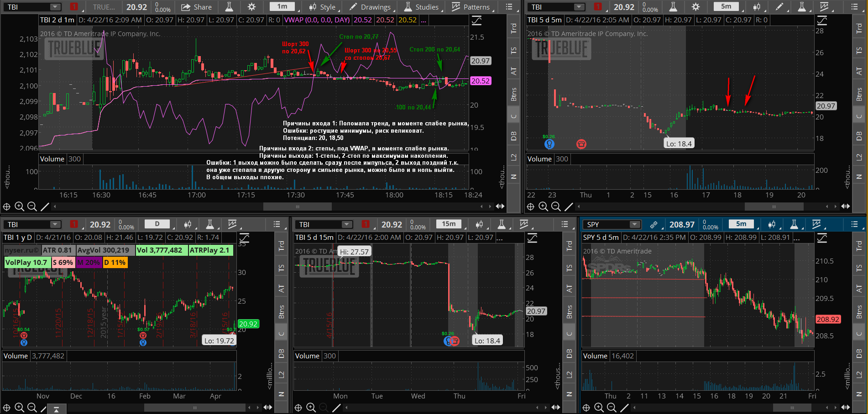Expand the TBI symbol dropdown in first chart
868x414 pixels.
[x=55, y=7]
